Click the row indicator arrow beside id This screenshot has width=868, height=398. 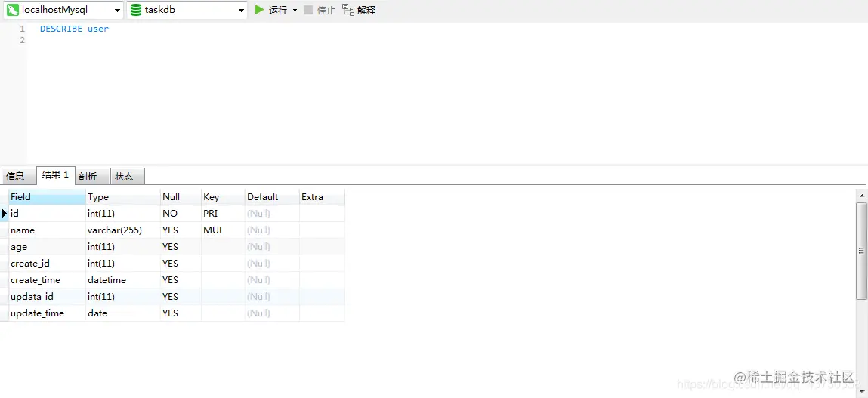pos(5,213)
